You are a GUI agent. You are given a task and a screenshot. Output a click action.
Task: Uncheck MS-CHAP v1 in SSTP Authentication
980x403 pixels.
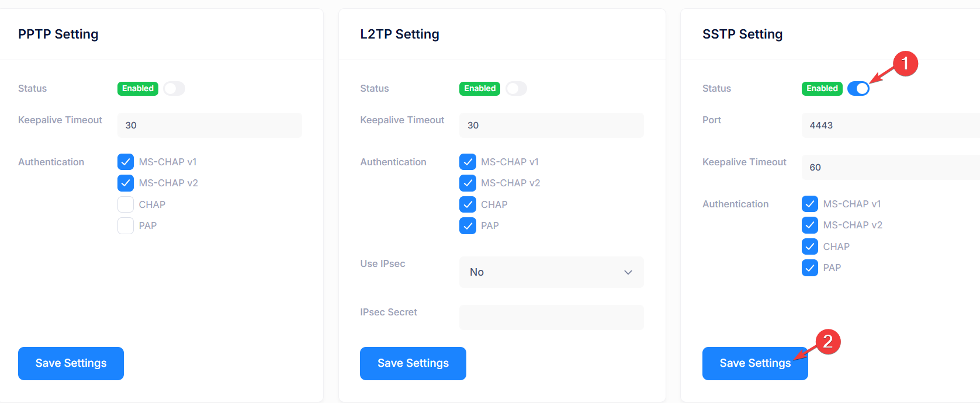pos(810,204)
